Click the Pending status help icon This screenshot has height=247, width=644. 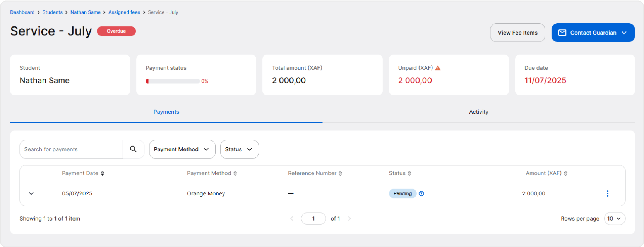[421, 193]
